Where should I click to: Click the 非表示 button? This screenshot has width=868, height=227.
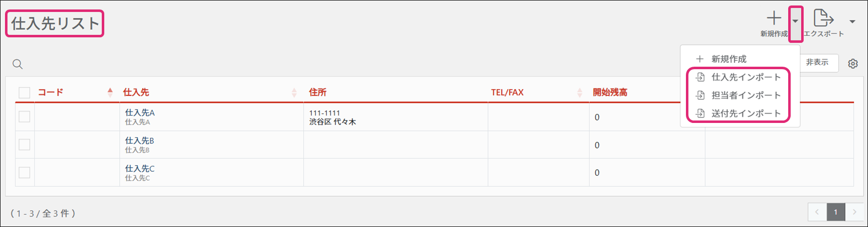(817, 63)
